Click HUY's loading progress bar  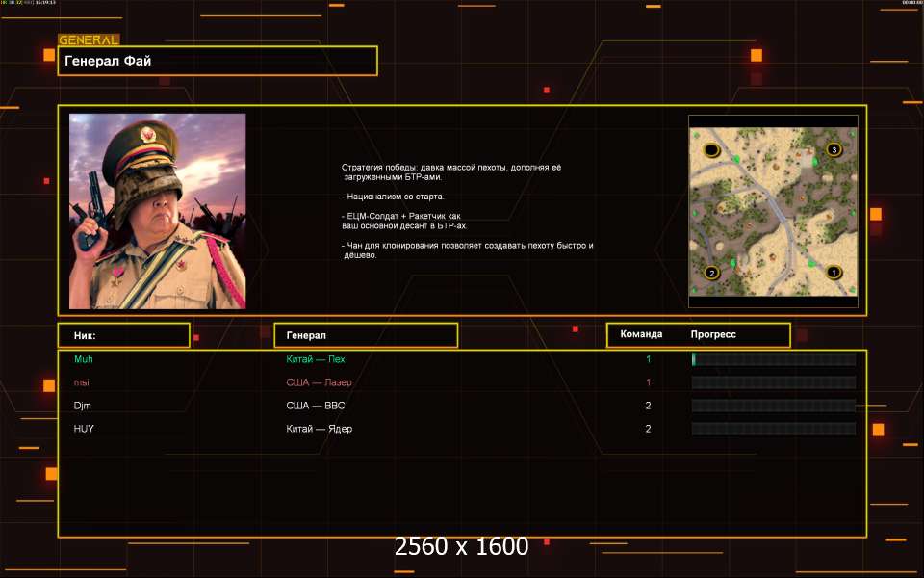773,429
